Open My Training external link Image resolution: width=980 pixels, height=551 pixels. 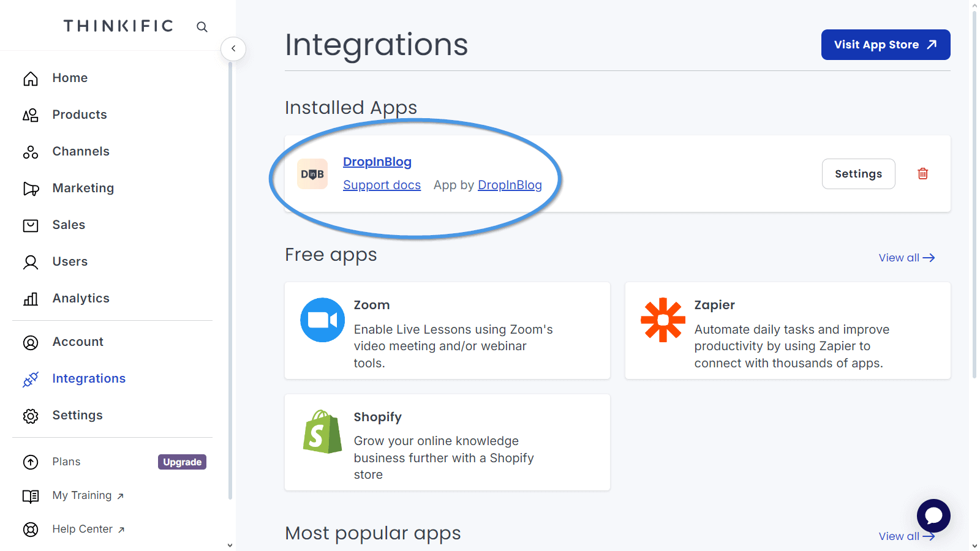click(x=88, y=495)
